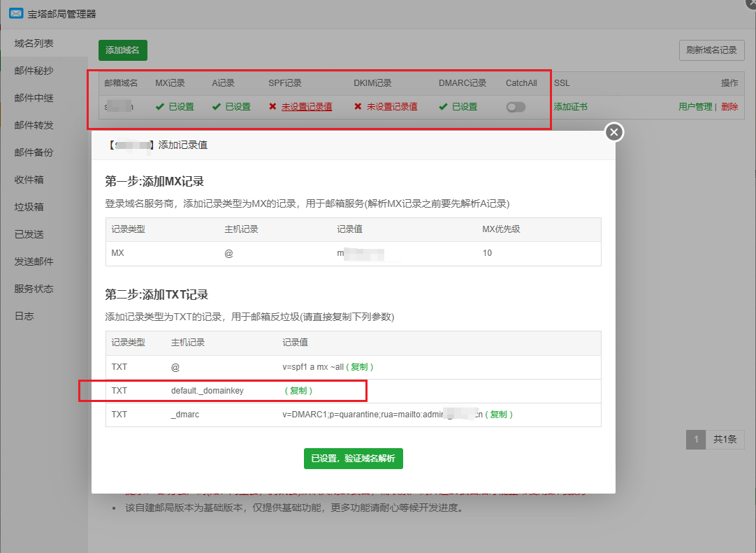Image resolution: width=756 pixels, height=553 pixels.
Task: Open the 日志 logs tab
Action: 24,316
